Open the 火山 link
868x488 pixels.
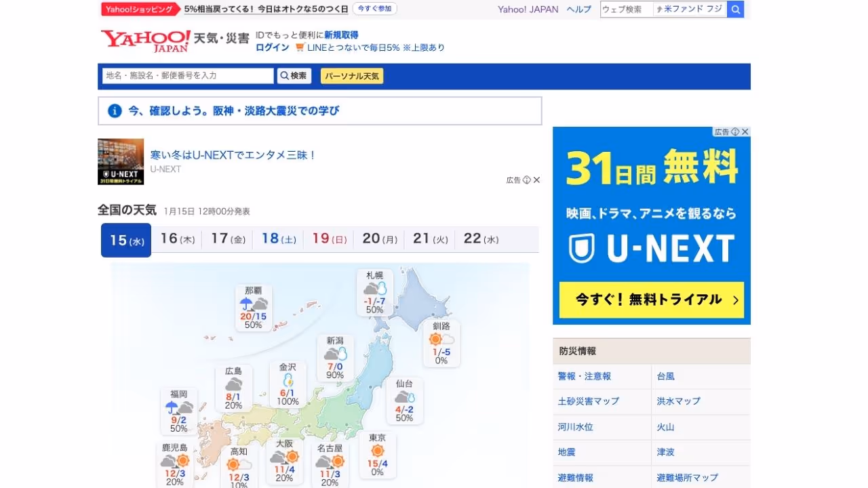point(666,427)
